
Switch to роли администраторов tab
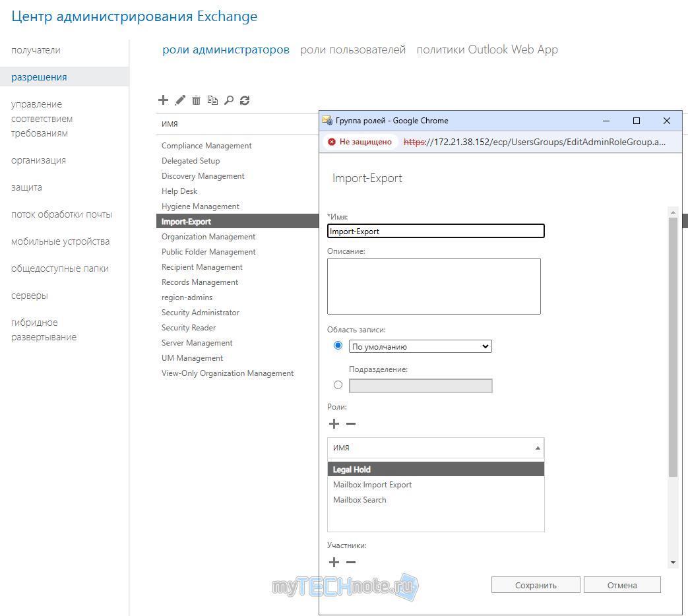coord(226,49)
